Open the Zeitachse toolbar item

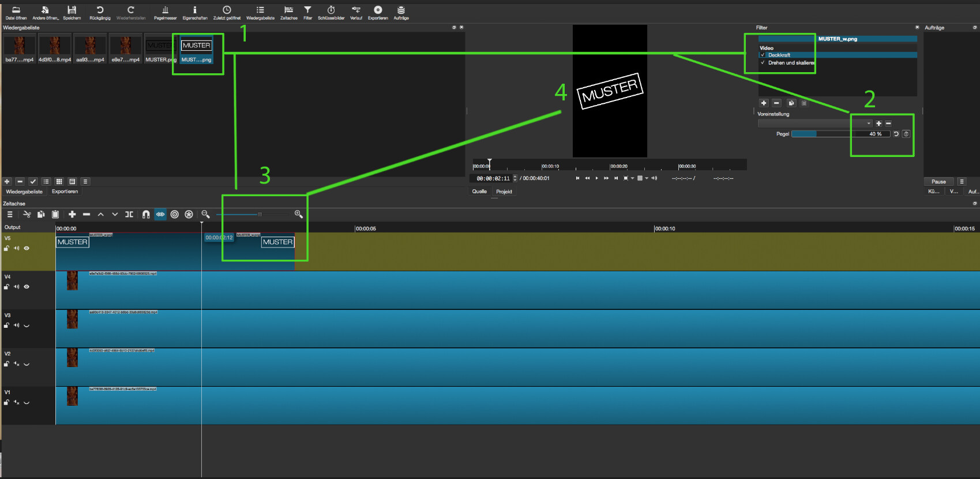point(288,13)
